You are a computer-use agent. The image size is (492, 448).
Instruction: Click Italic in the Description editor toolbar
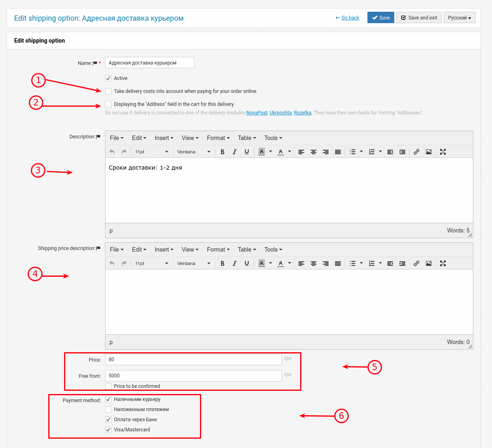pos(234,152)
